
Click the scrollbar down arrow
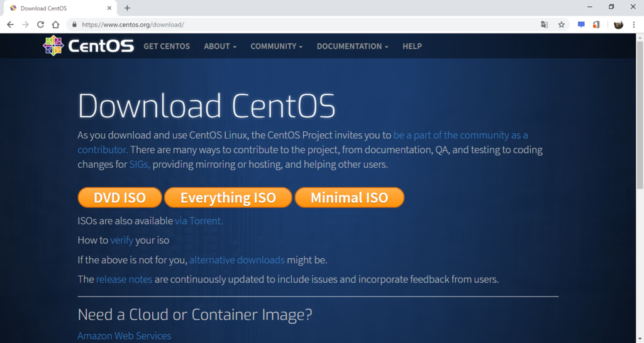click(640, 339)
